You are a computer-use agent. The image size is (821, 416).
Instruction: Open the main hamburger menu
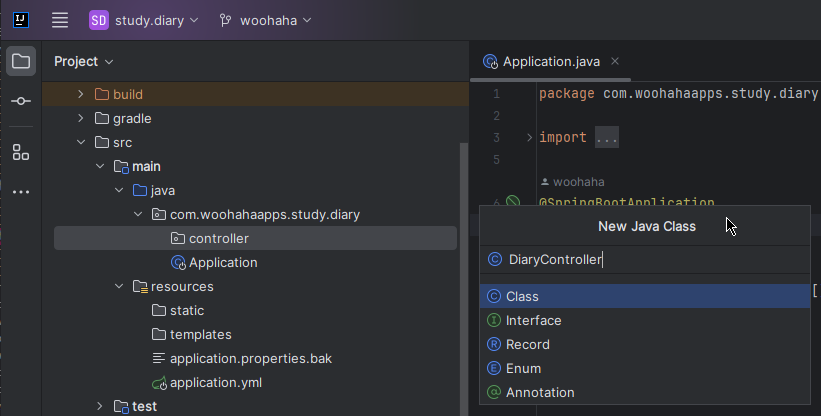tap(60, 20)
